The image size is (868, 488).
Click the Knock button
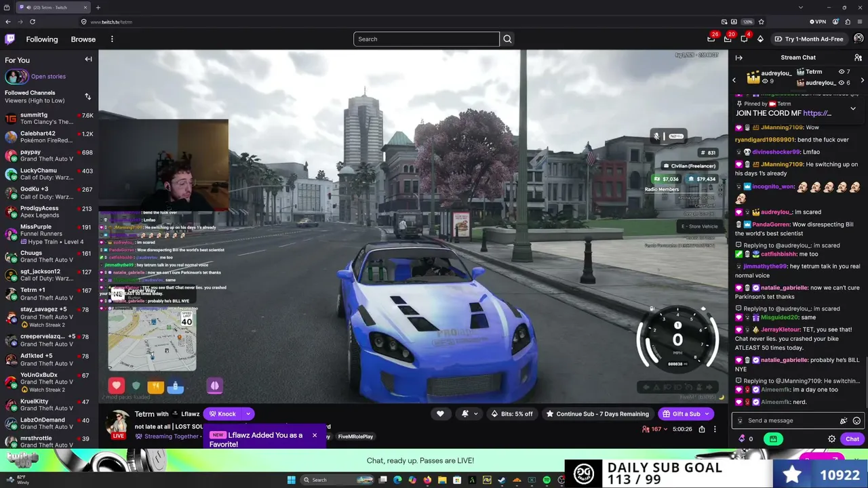click(222, 413)
